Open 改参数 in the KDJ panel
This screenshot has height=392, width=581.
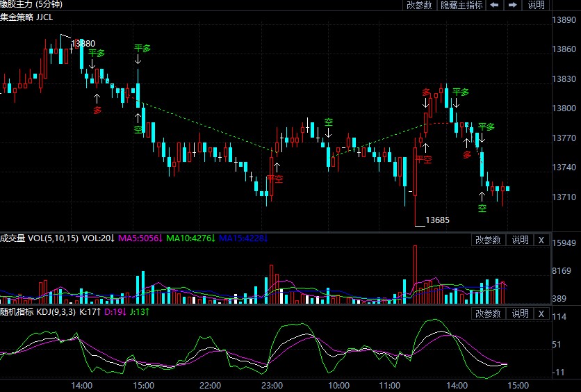tap(488, 313)
